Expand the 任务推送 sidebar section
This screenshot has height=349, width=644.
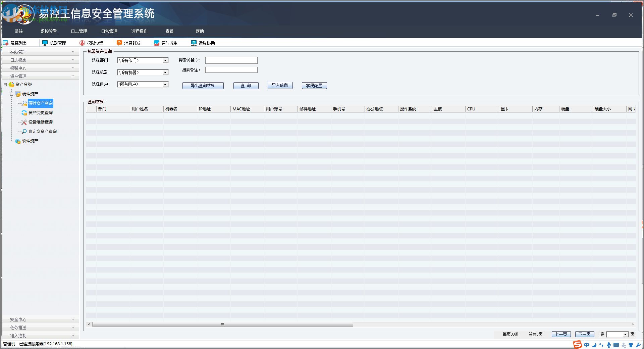pos(41,328)
